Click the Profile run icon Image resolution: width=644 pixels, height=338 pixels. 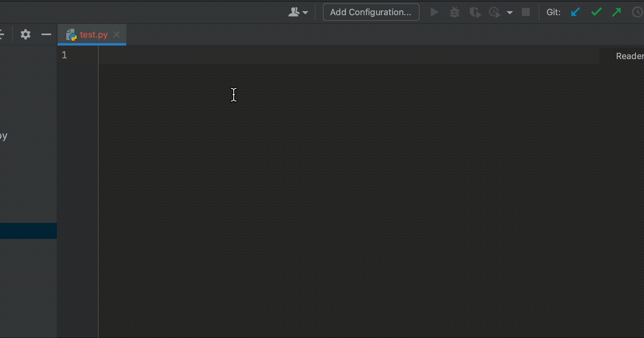[495, 12]
